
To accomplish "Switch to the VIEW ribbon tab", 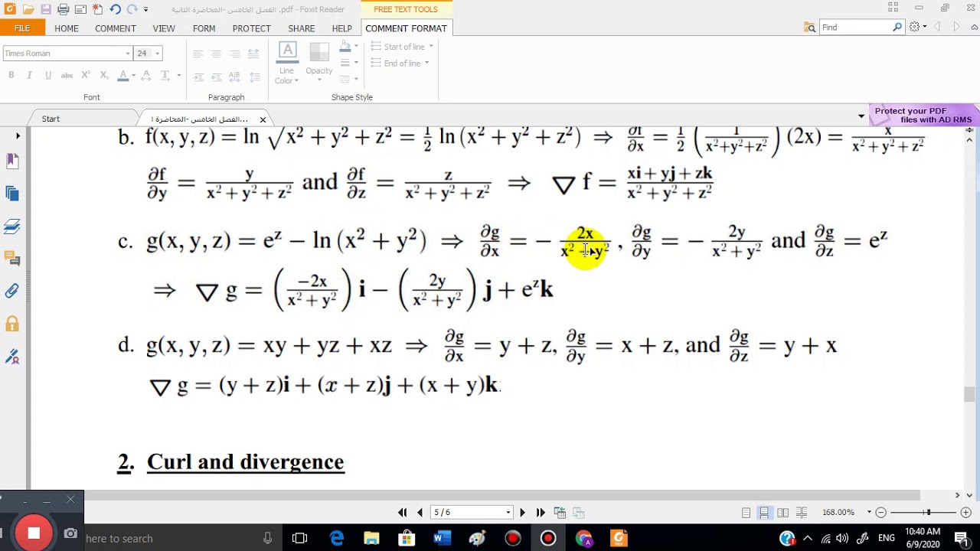I will tap(164, 28).
